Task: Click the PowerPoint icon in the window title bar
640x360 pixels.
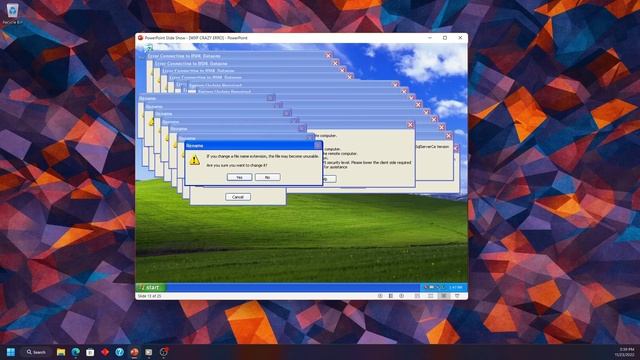Action: coord(140,38)
